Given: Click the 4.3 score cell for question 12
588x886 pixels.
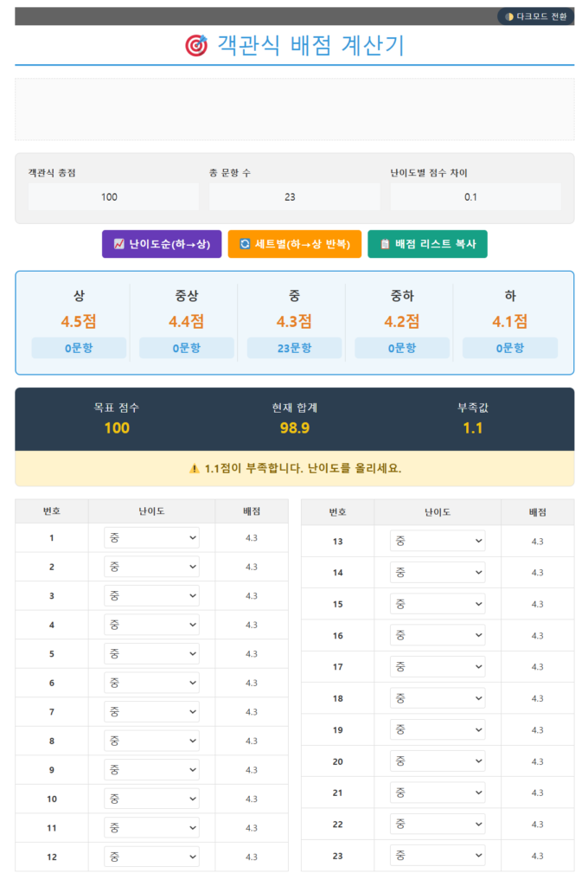Looking at the screenshot, I should tap(252, 857).
